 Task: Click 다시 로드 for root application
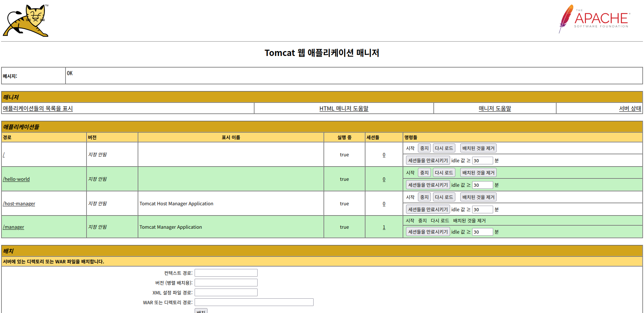point(444,148)
